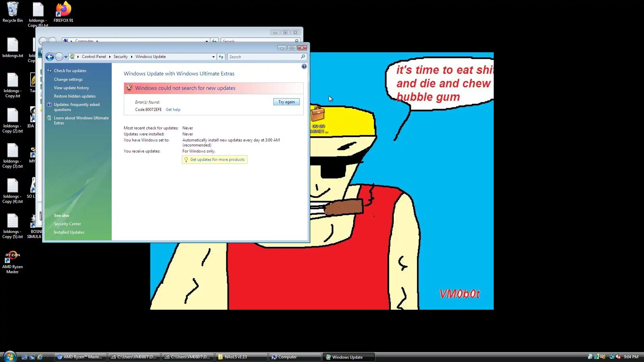Click the refresh button beside address bar

pyautogui.click(x=221, y=57)
